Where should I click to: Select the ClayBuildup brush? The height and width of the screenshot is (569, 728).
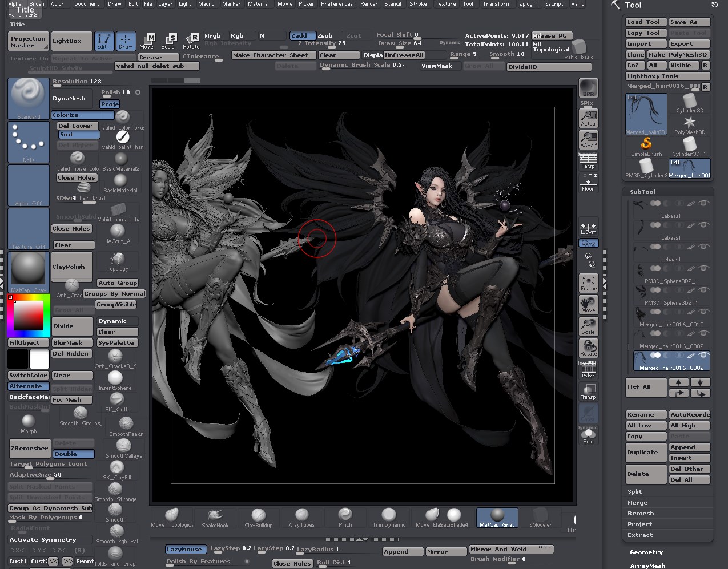[x=259, y=518]
